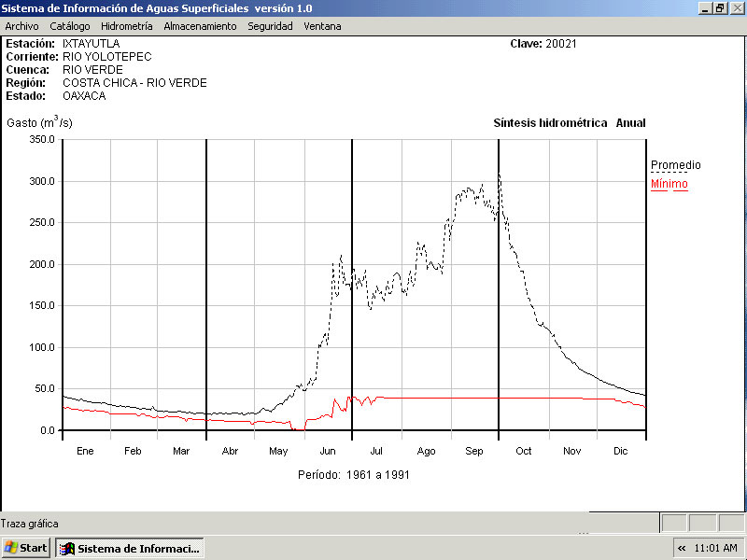This screenshot has width=747, height=560.
Task: Click the Sep label on the month axis
Action: pos(474,451)
